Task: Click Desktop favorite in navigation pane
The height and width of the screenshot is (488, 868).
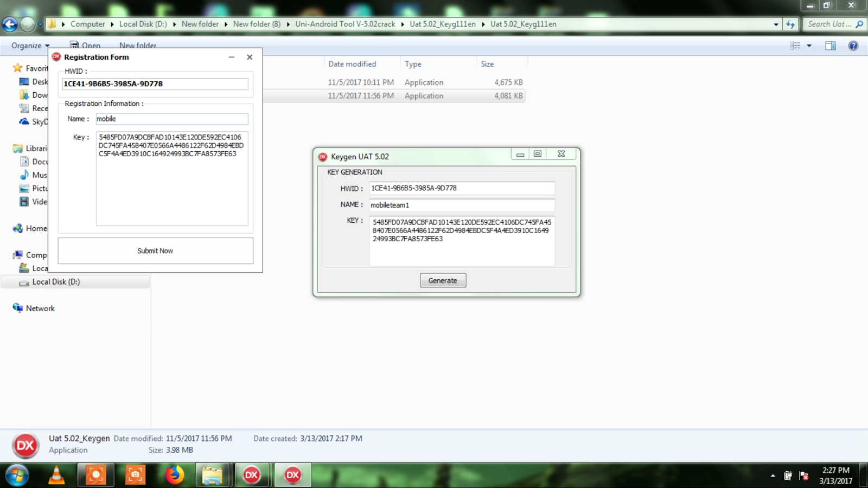Action: pos(34,81)
